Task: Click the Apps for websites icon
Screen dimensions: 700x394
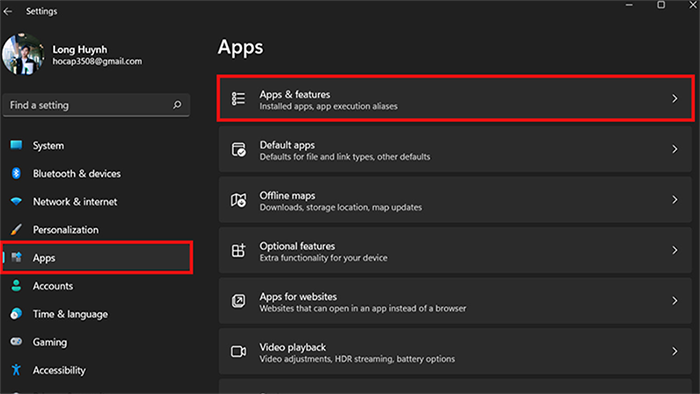Action: click(238, 301)
